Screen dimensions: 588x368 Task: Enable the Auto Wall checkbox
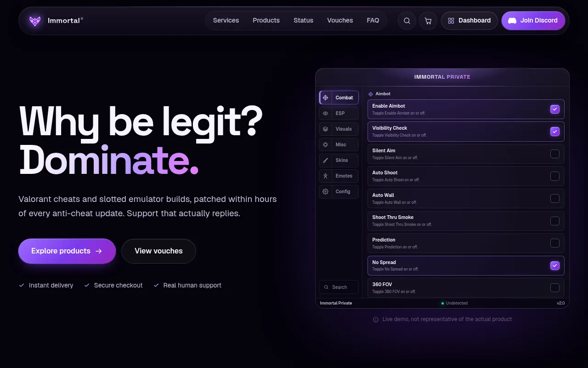[x=555, y=198]
